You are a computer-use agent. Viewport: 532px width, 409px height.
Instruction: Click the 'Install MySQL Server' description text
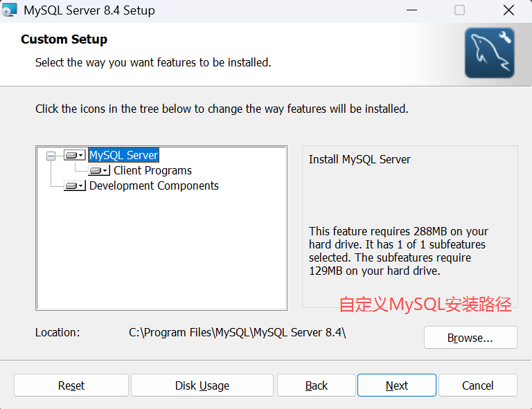point(360,159)
